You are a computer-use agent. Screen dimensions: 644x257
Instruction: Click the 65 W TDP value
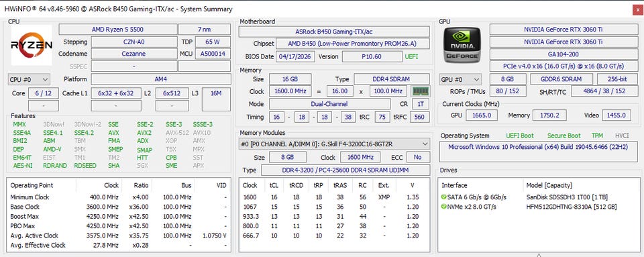[x=213, y=42]
